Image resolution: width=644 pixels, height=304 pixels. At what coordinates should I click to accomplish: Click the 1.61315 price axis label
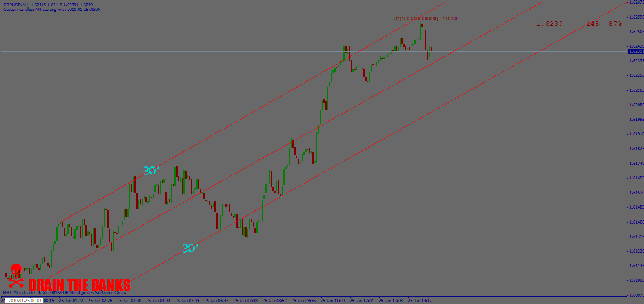tap(636, 236)
